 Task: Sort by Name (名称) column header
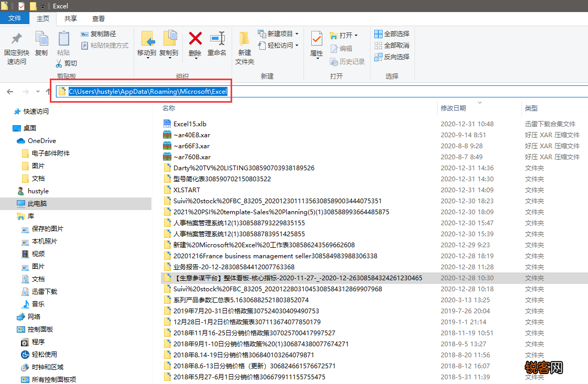click(x=169, y=108)
